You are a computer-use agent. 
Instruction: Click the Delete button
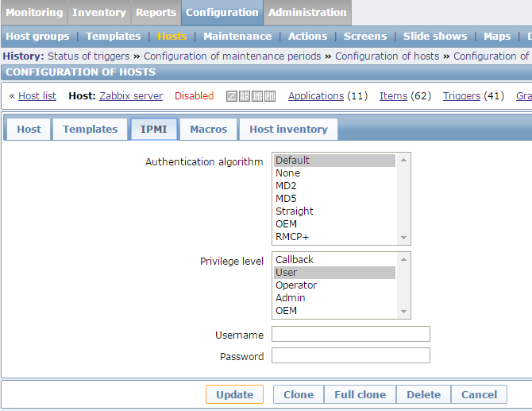pos(423,394)
